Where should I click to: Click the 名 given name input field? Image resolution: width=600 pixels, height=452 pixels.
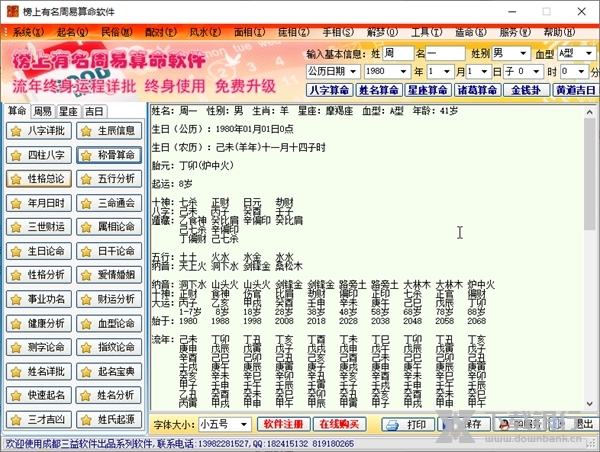pyautogui.click(x=445, y=53)
